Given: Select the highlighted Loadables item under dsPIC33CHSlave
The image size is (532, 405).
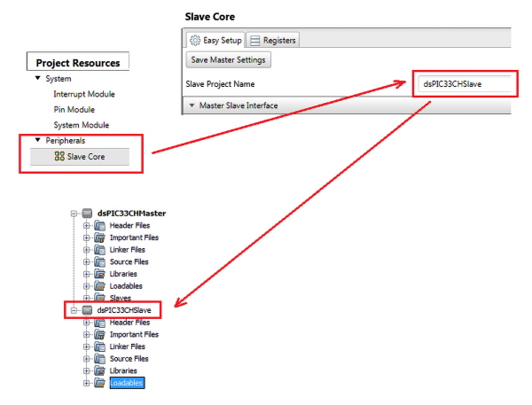Looking at the screenshot, I should click(x=126, y=383).
